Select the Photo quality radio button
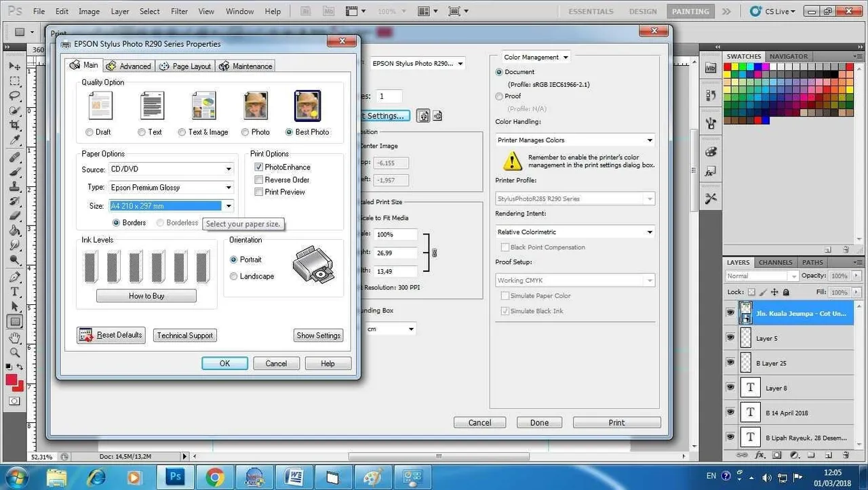The width and height of the screenshot is (868, 490). (245, 132)
